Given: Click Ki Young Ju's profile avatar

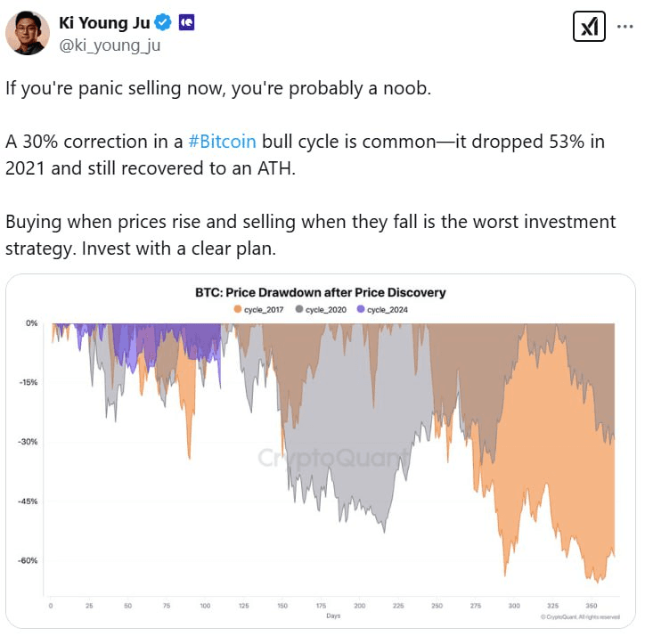Looking at the screenshot, I should coord(28,33).
